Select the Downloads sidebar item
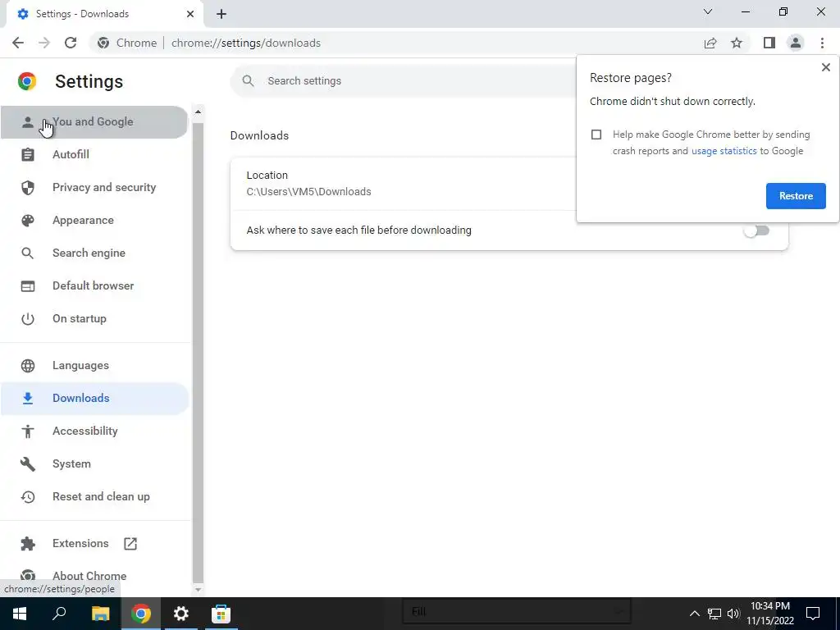Image resolution: width=840 pixels, height=630 pixels. 94,398
